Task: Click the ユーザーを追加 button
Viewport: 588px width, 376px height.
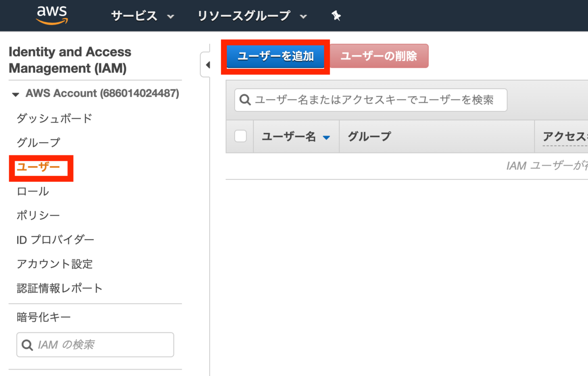Action: [275, 55]
